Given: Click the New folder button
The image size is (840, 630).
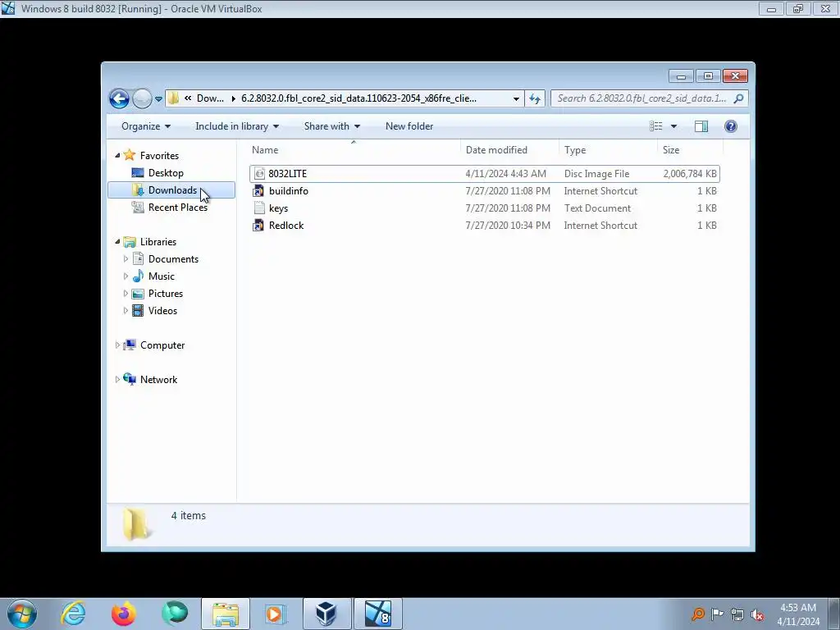Looking at the screenshot, I should pyautogui.click(x=409, y=126).
